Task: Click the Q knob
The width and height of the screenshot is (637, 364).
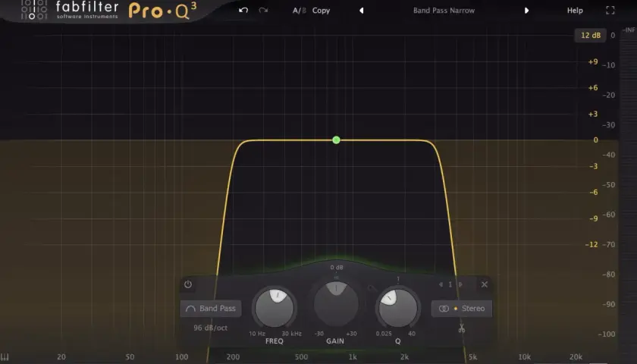Action: [397, 308]
